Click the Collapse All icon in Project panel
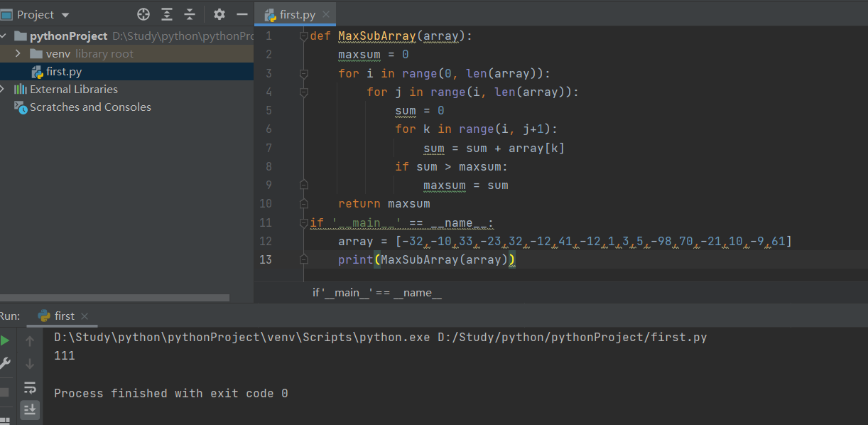 pyautogui.click(x=190, y=14)
